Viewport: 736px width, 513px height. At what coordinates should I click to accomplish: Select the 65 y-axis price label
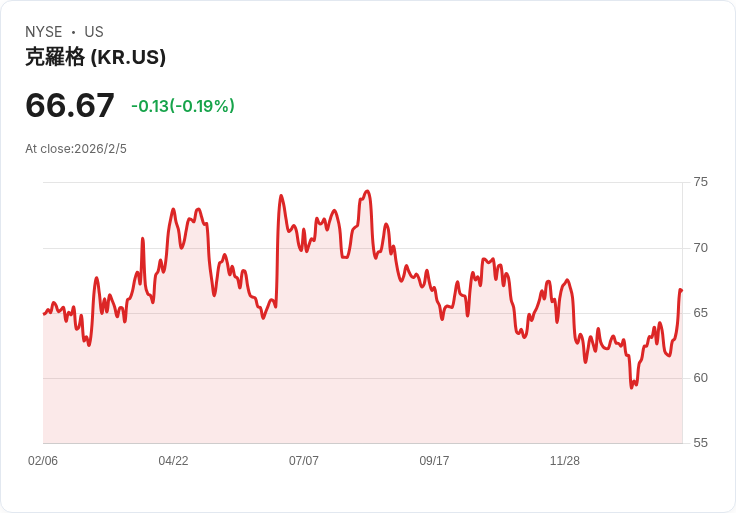[701, 313]
